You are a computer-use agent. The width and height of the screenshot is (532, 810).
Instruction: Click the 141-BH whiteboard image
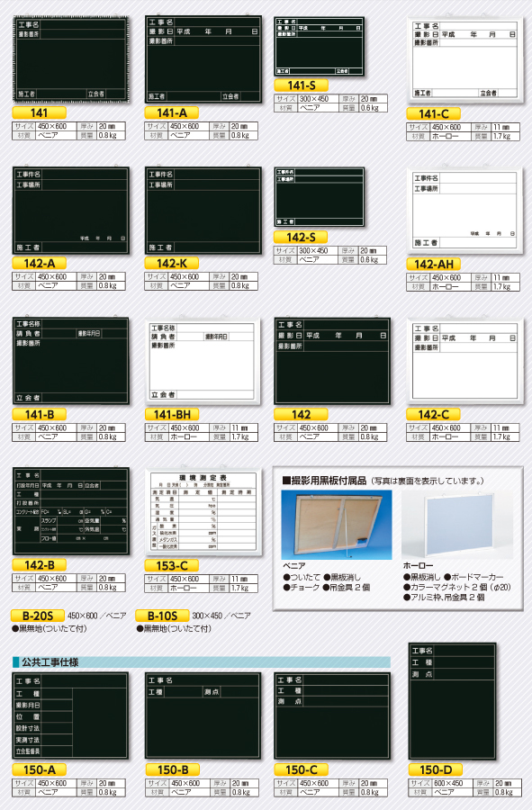coord(203,362)
